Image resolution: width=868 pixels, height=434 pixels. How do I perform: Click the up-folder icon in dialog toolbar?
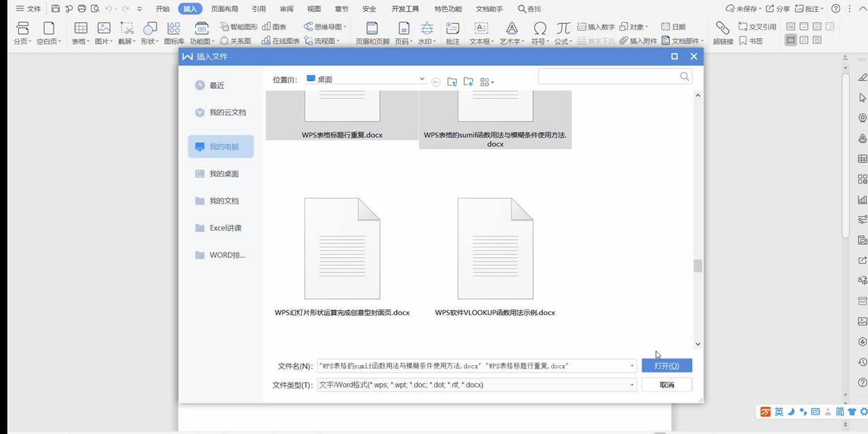452,81
